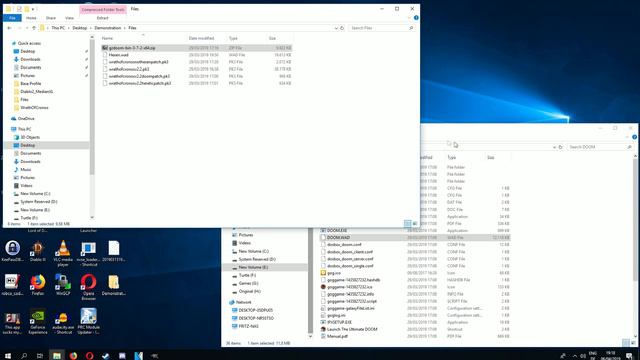Refresh the Files folder view
The width and height of the screenshot is (640, 360).
click(342, 28)
